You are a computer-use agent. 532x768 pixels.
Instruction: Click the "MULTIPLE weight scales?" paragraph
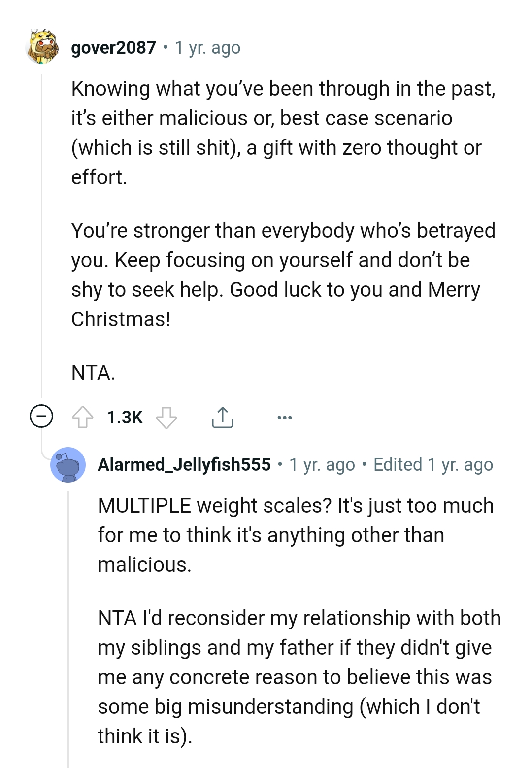point(296,535)
